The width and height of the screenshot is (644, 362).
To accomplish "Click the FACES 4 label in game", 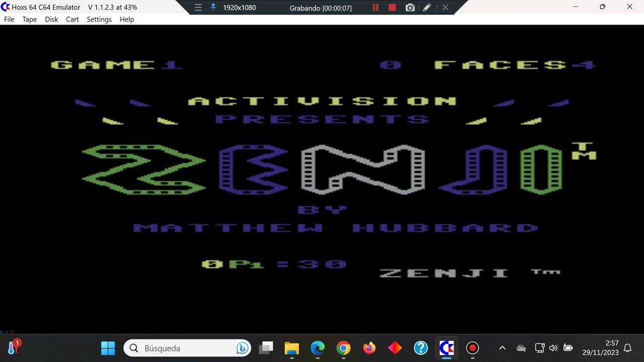I will (x=515, y=65).
